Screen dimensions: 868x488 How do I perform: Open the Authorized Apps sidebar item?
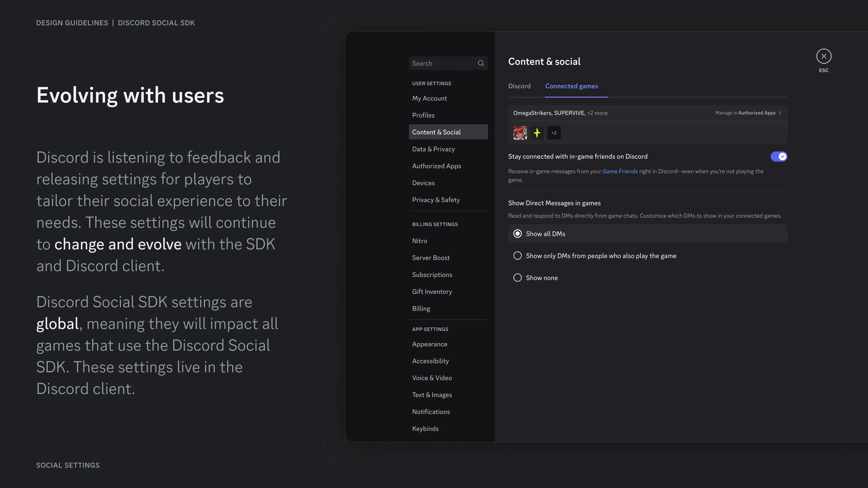(x=436, y=166)
